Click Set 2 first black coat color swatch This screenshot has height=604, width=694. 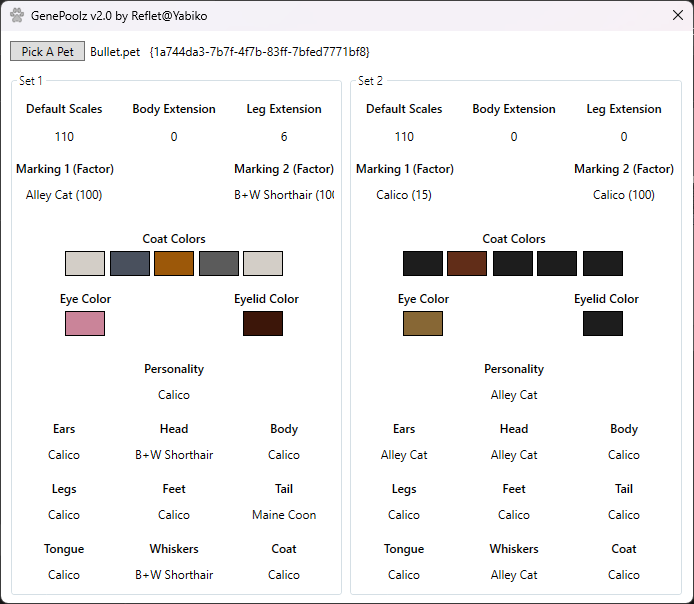[423, 263]
